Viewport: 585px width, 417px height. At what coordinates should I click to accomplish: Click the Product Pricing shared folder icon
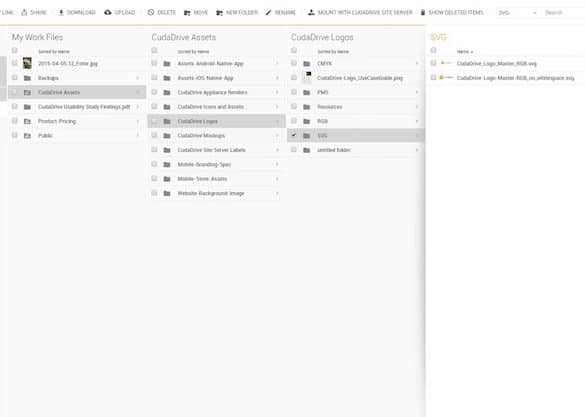[27, 121]
